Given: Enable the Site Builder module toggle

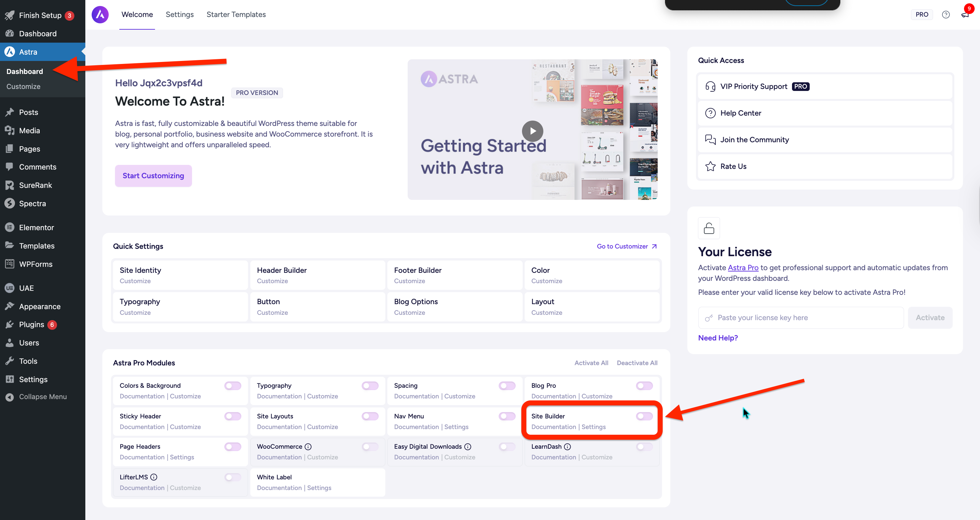Looking at the screenshot, I should point(644,416).
